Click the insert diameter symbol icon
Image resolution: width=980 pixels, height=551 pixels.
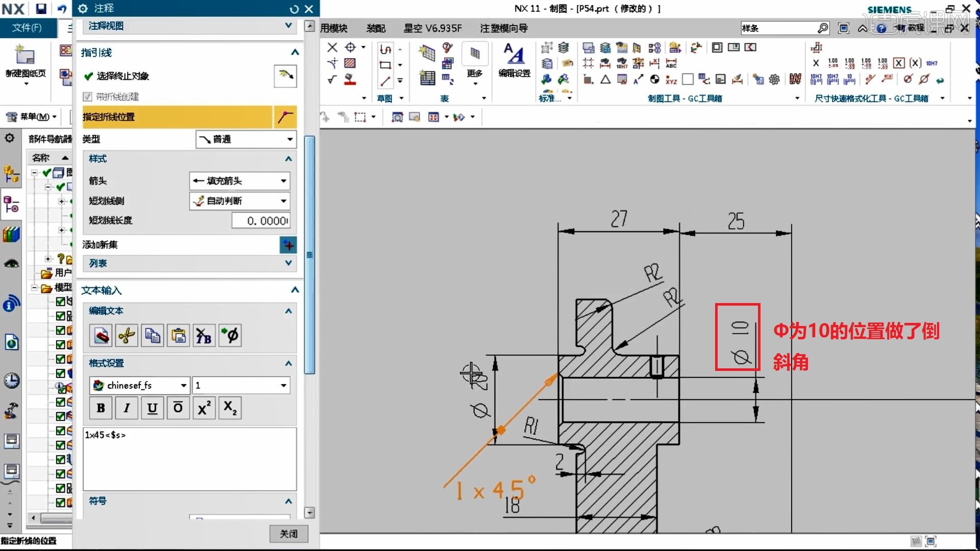pos(230,336)
